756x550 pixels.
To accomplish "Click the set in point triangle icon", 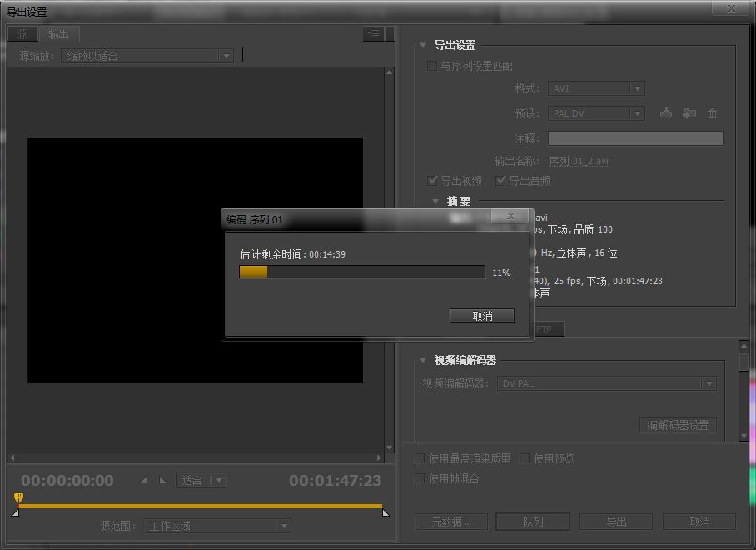I will pos(144,480).
